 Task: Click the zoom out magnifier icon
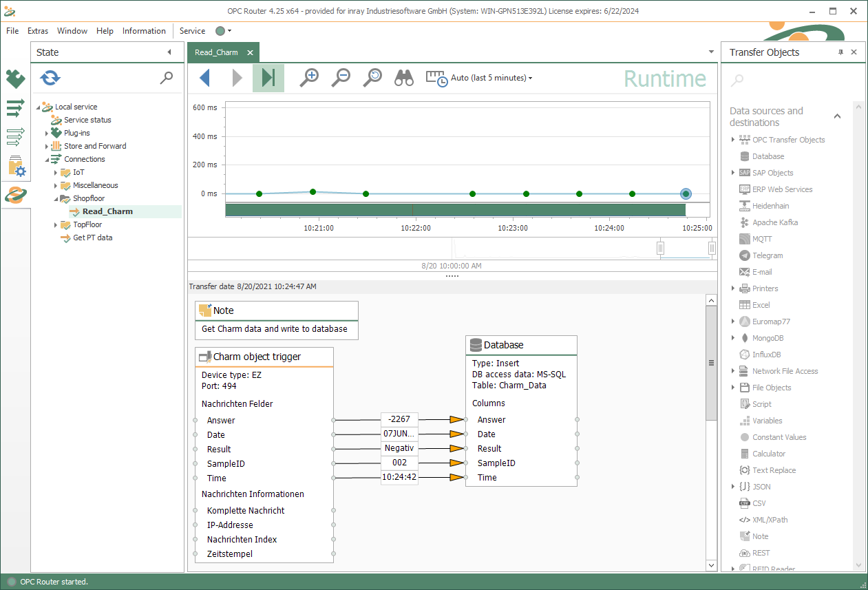click(341, 78)
